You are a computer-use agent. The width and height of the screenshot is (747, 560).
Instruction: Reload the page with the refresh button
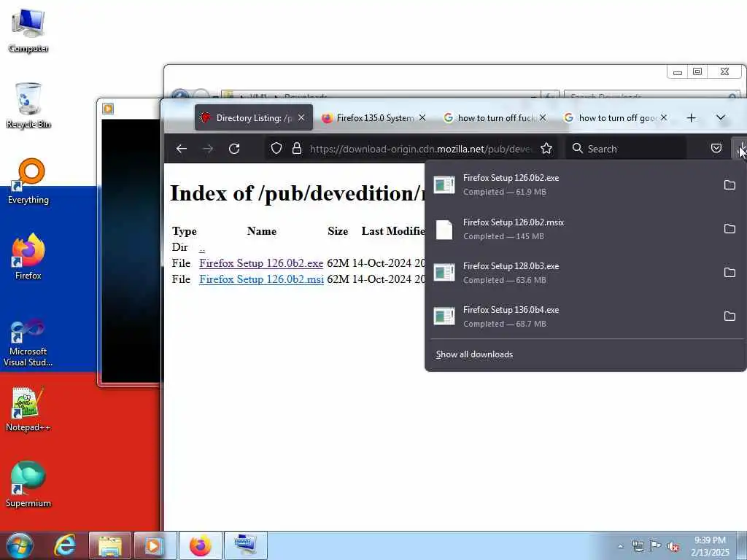coord(234,149)
